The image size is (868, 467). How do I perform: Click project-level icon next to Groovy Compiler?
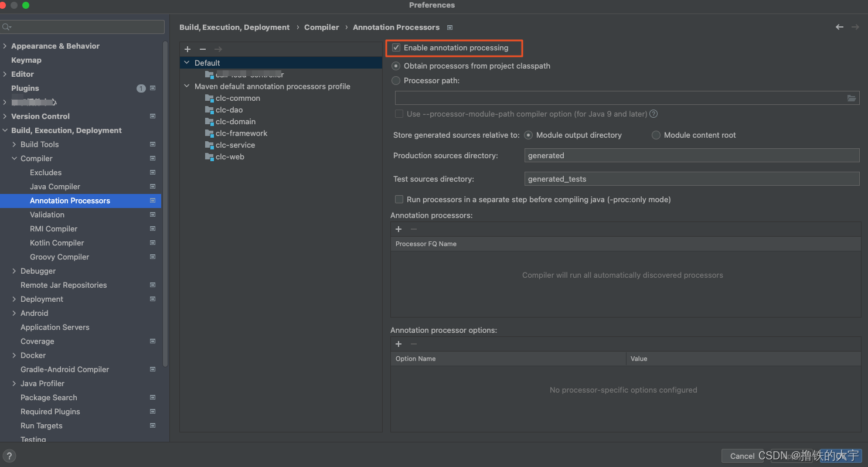[x=152, y=257]
